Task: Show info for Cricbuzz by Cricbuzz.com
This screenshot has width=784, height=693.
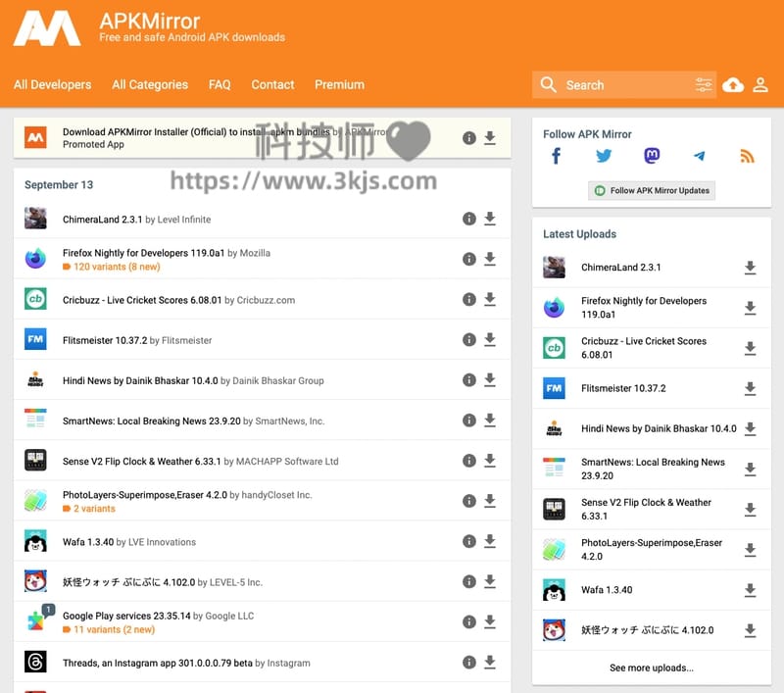Action: point(469,300)
